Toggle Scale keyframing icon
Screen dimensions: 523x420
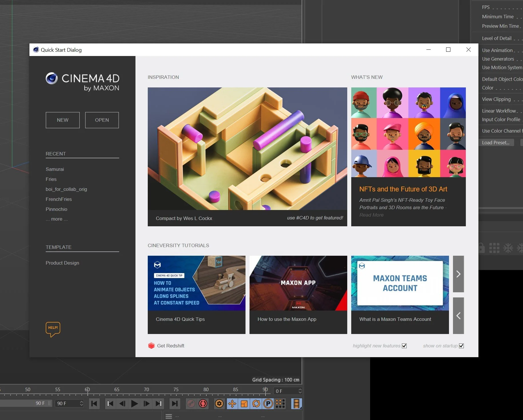point(244,403)
